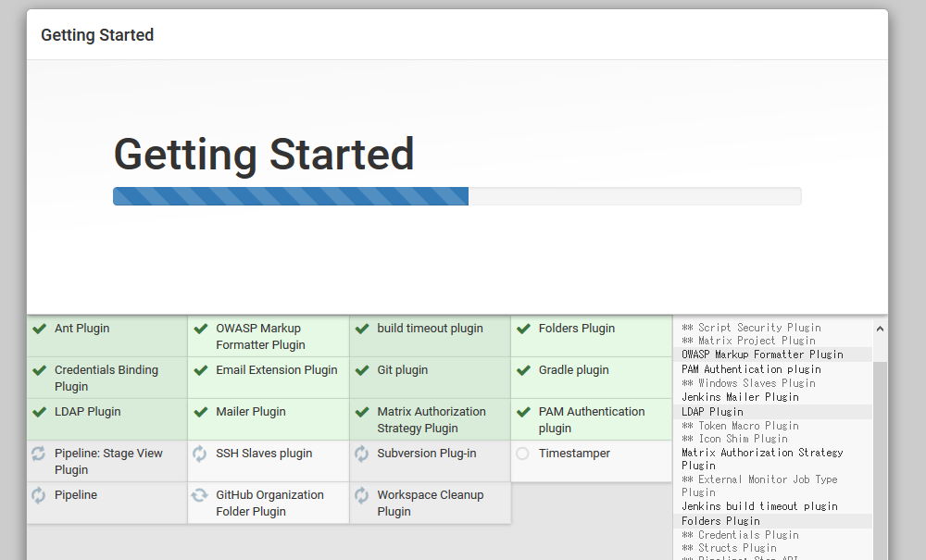Click the checkmark next to build timeout plugin
Viewport: 926px width, 560px height.
(x=362, y=329)
